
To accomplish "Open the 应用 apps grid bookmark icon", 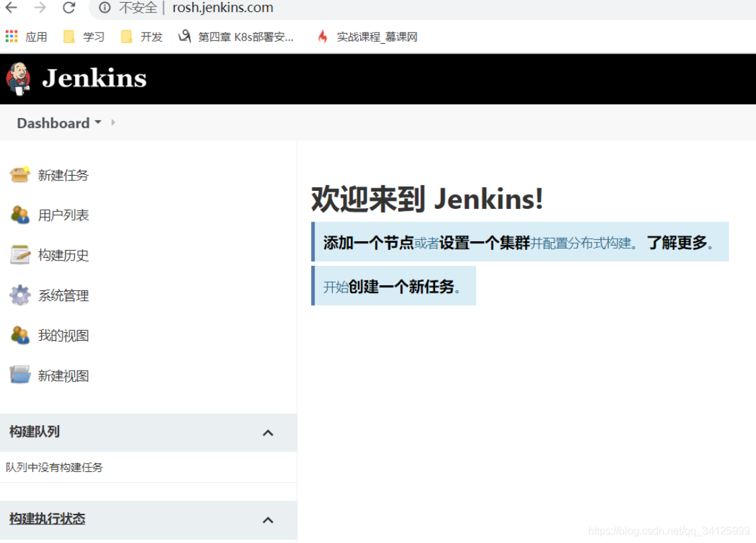I will point(11,36).
